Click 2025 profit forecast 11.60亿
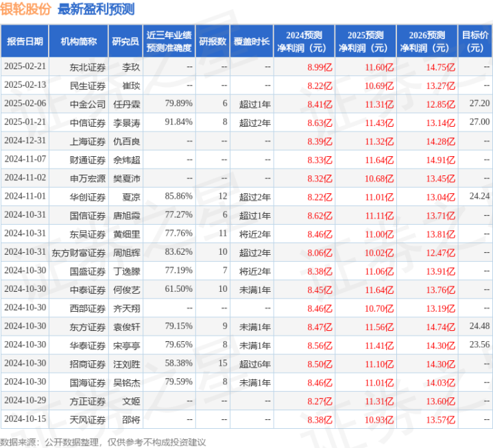493x448 pixels. pos(379,67)
